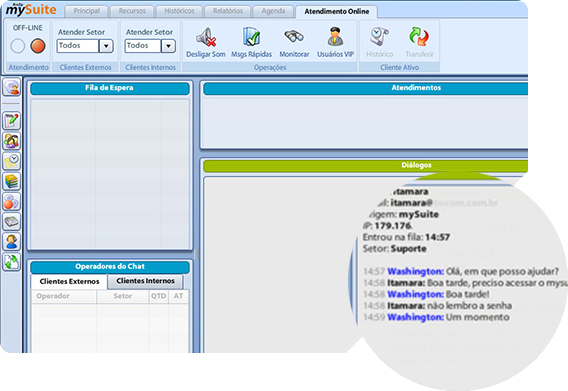
Task: Click the Histórico scroll icon
Action: point(379,37)
